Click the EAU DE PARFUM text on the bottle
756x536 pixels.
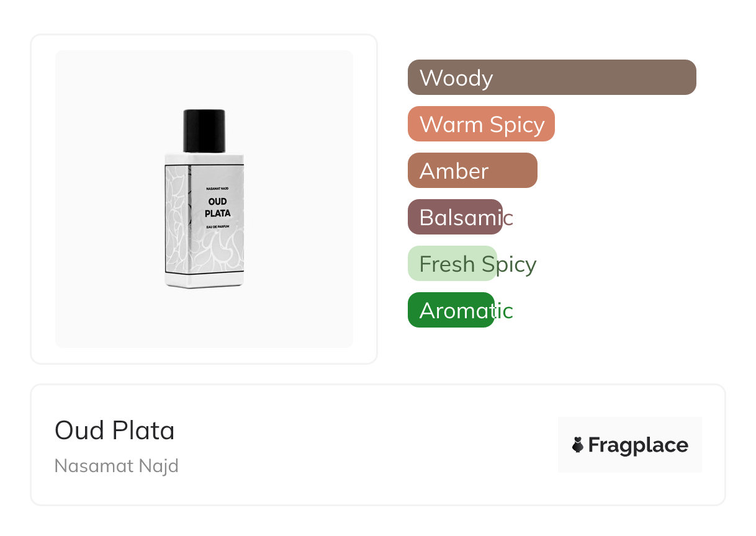218,227
